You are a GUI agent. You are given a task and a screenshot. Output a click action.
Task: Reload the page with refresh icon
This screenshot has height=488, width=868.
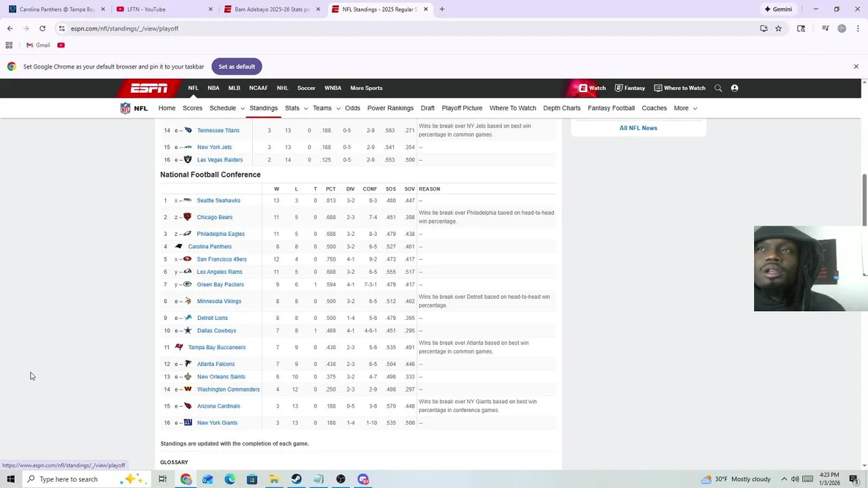pyautogui.click(x=42, y=28)
